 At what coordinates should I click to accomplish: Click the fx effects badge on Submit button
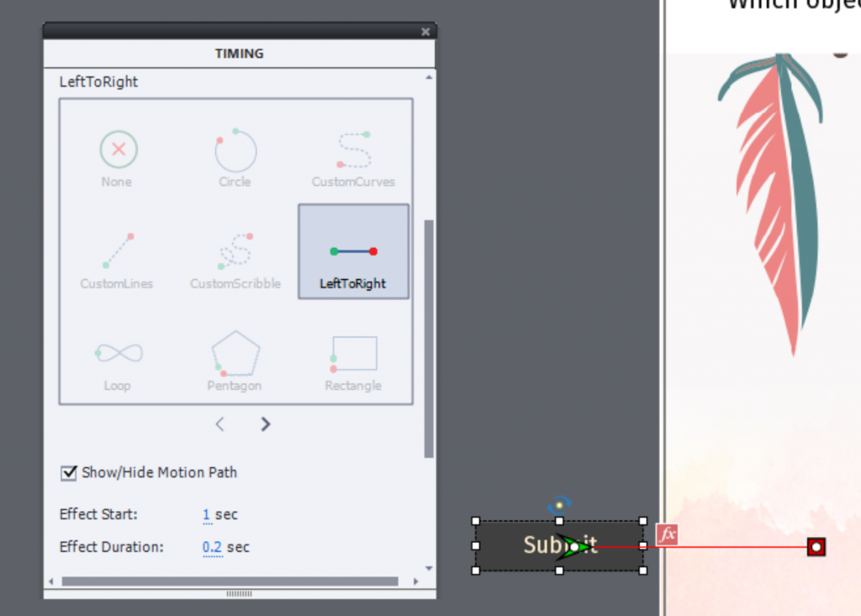(x=667, y=534)
